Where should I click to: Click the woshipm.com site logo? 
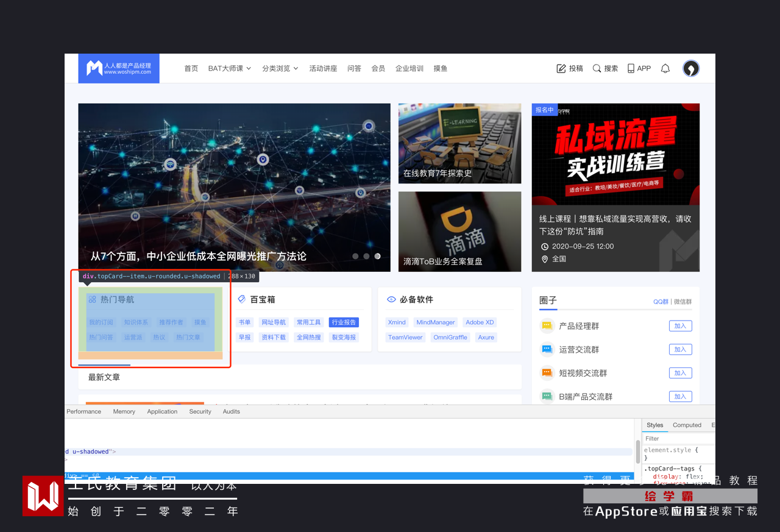coord(119,68)
